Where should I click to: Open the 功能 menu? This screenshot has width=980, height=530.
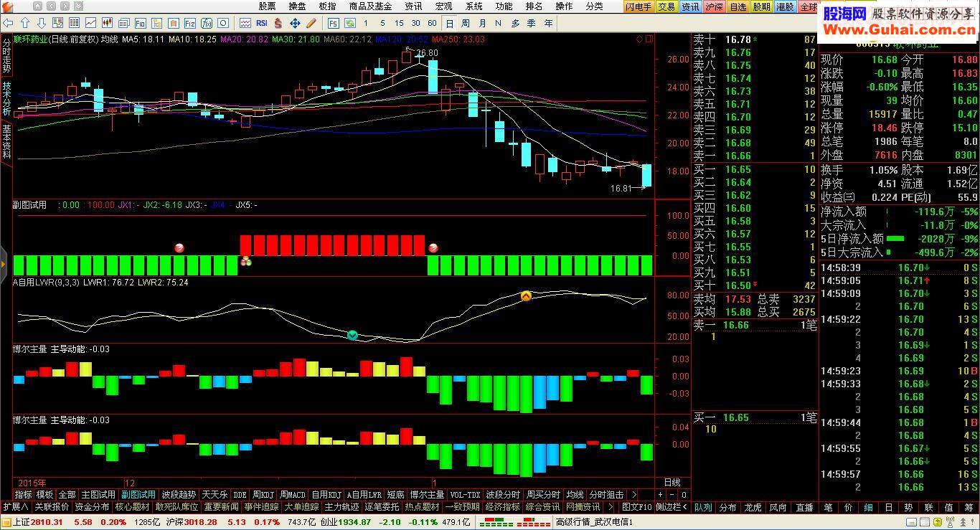504,6
